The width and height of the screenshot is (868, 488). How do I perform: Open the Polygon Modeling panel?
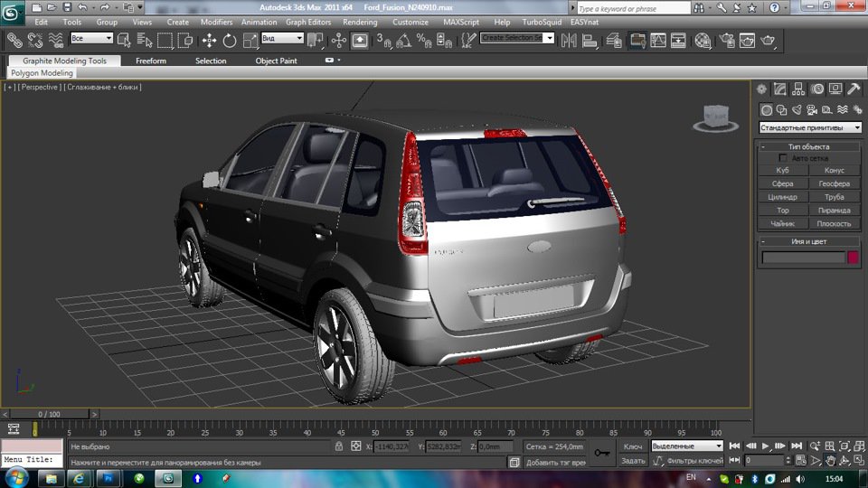click(42, 72)
